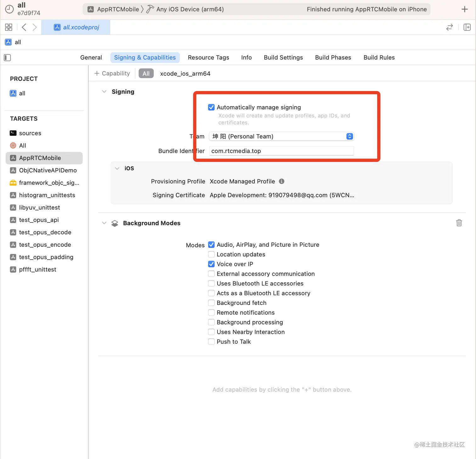Collapse the Signing section

pos(104,92)
